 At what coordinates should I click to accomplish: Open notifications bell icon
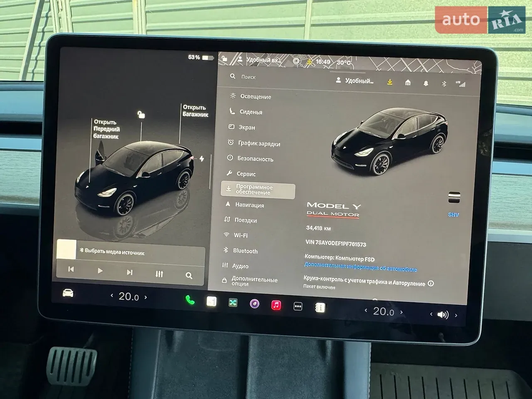426,84
